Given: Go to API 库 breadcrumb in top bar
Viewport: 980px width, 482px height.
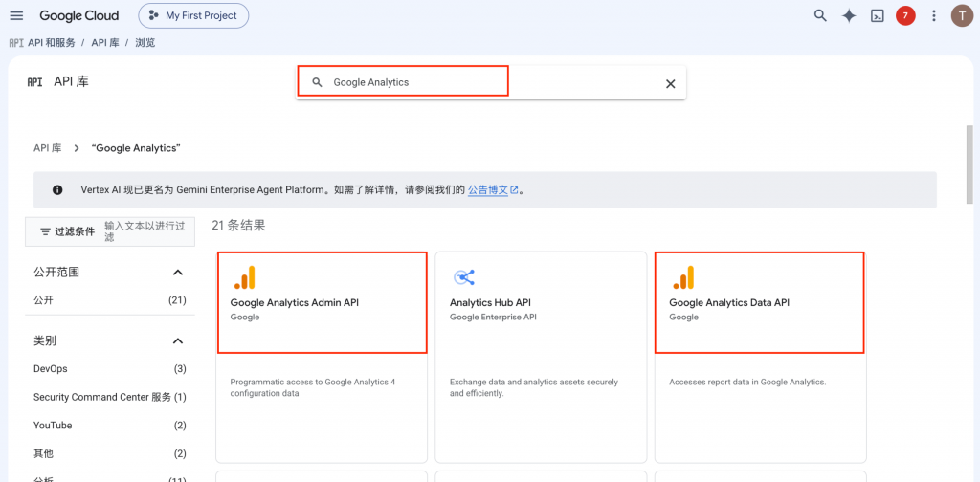Looking at the screenshot, I should click(x=105, y=42).
